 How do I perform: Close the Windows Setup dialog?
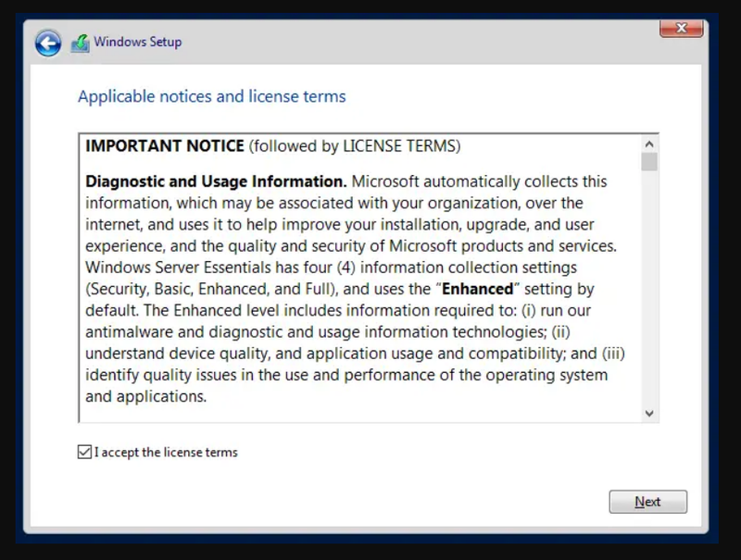pos(681,29)
